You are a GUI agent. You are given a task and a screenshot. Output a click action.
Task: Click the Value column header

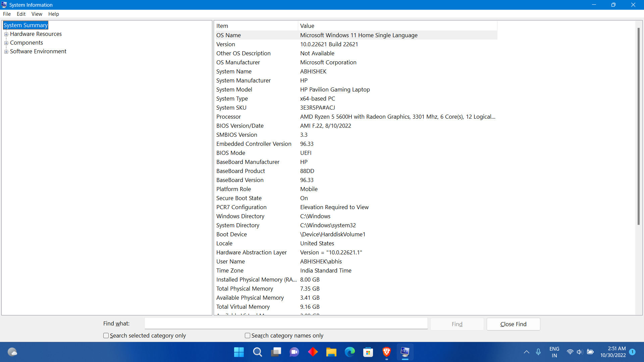click(x=397, y=26)
